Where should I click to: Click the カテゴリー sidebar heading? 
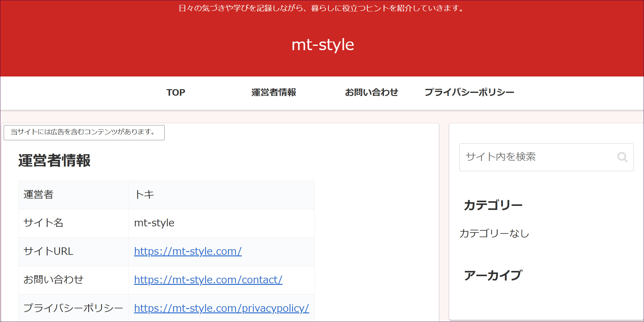point(493,205)
